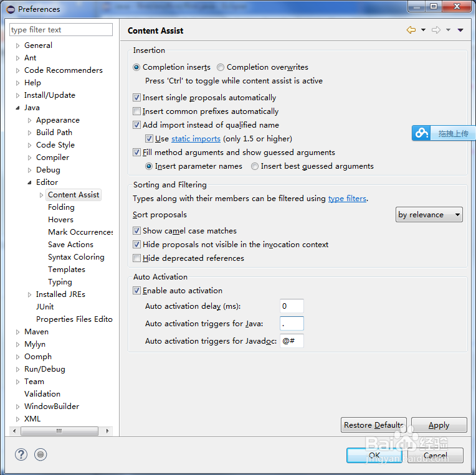
Task: Select the Compiler tree item
Action: tap(52, 158)
